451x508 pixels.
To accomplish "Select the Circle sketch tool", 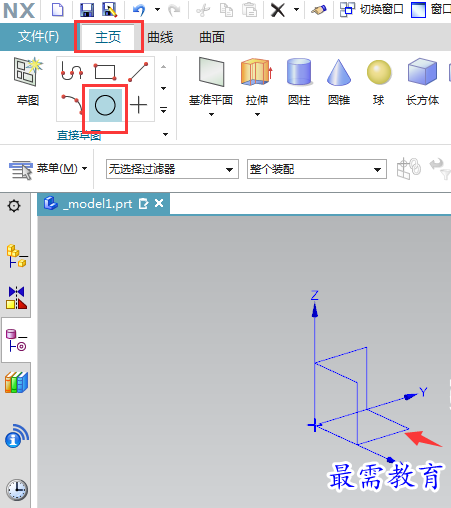I will tap(105, 105).
